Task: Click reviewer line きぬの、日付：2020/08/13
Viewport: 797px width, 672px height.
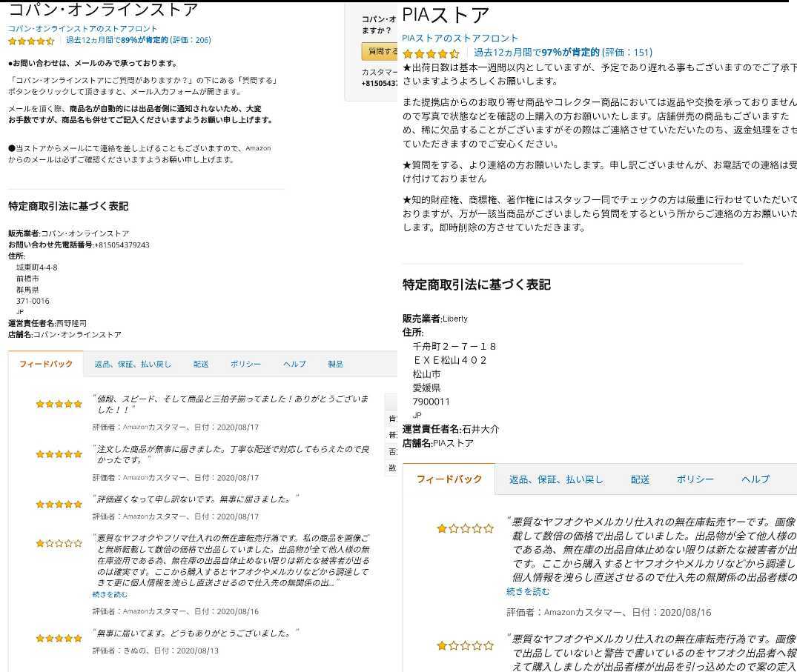Action: (156, 651)
